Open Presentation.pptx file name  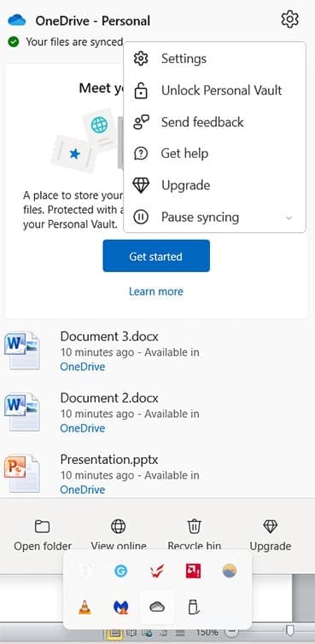(x=109, y=459)
